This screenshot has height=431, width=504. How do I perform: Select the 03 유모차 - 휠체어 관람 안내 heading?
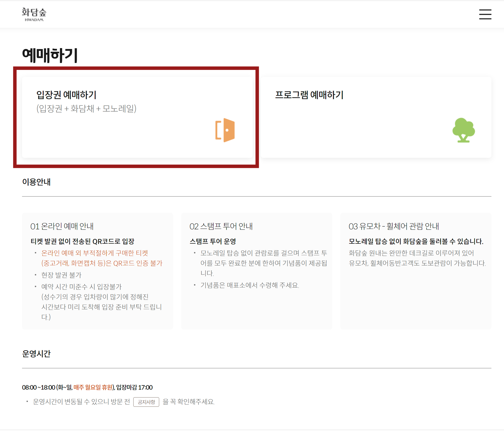click(394, 226)
